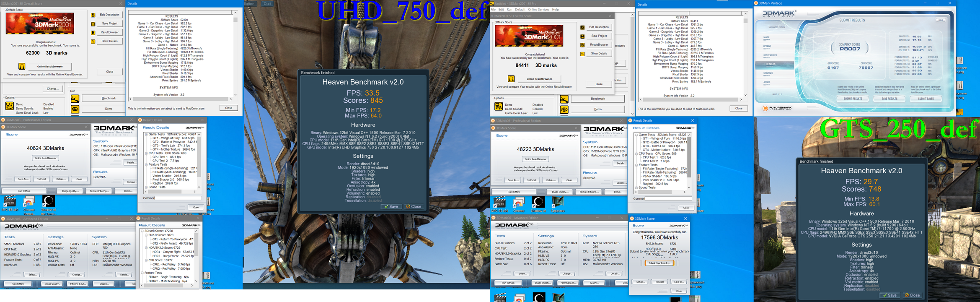Click Submit Your Results in 17598 3DMarks dialog

(x=659, y=263)
